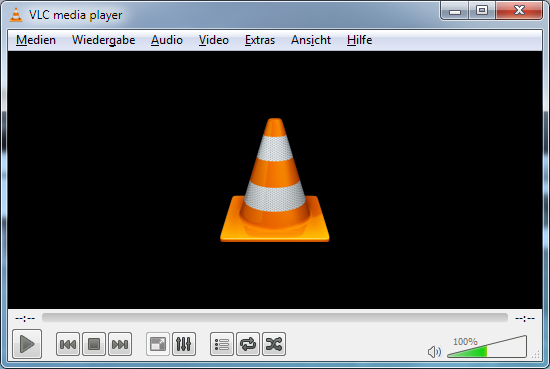Enable shuffle random playback
Screen dimensions: 550x369
click(274, 344)
